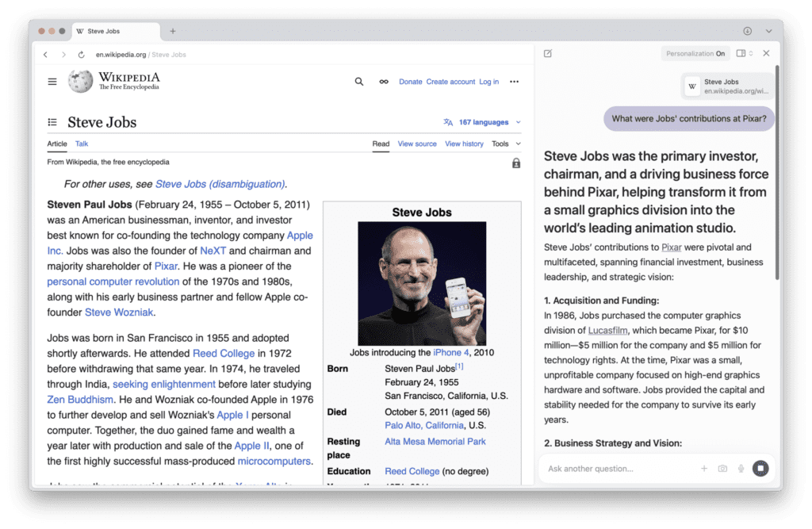This screenshot has height=529, width=812.
Task: Follow the microcomputers link
Action: [274, 461]
